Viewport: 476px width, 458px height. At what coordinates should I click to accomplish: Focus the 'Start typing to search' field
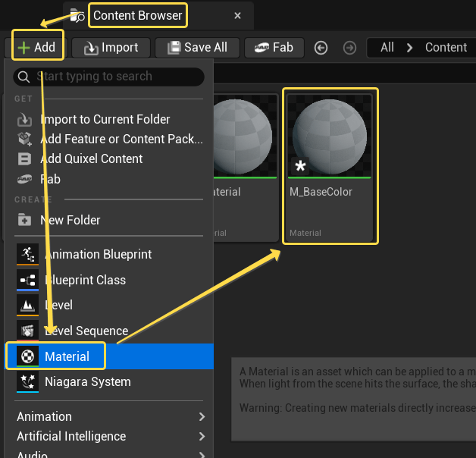click(x=114, y=77)
